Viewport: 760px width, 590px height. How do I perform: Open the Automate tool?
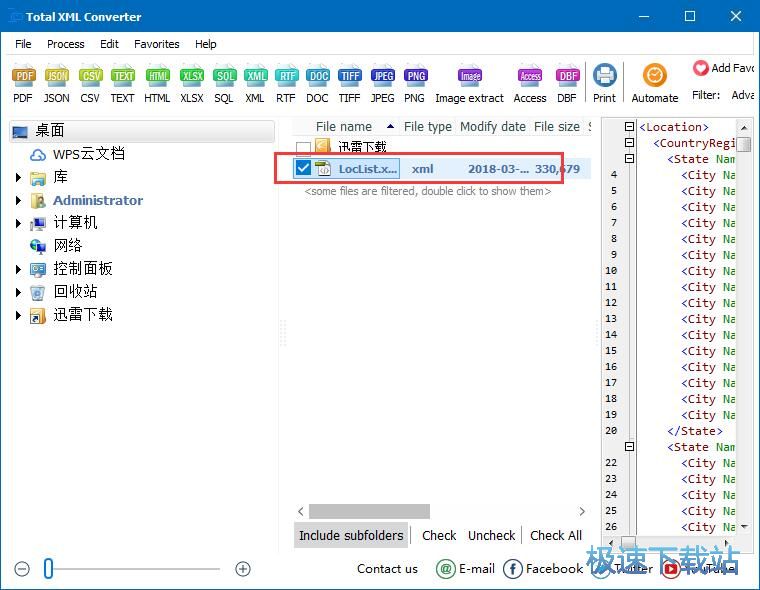tap(655, 83)
